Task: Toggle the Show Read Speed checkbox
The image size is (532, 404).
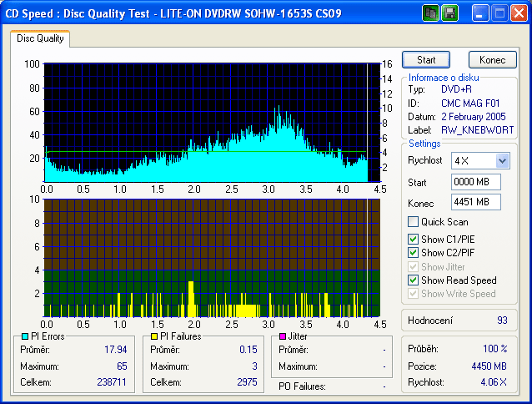Action: pyautogui.click(x=413, y=280)
